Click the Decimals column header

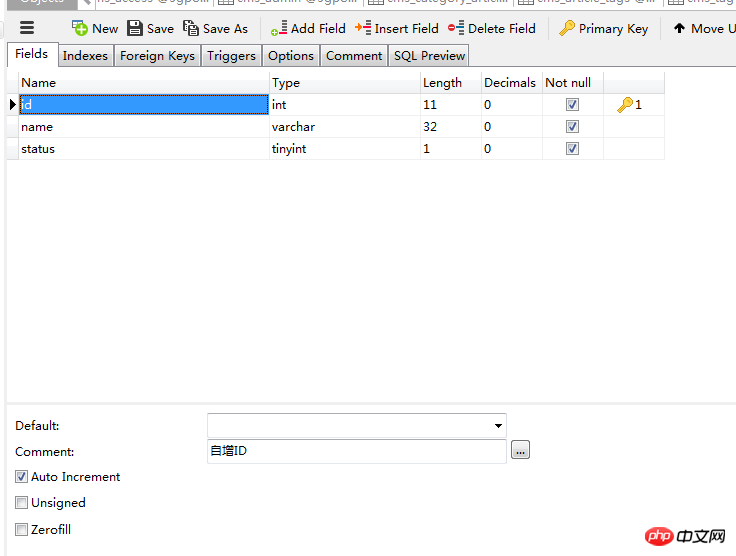[x=512, y=83]
